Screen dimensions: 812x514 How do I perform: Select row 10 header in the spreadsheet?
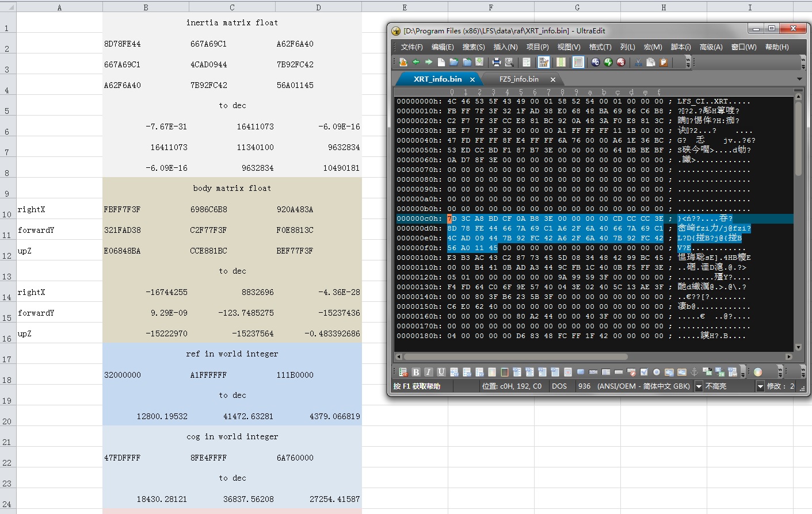tap(7, 209)
